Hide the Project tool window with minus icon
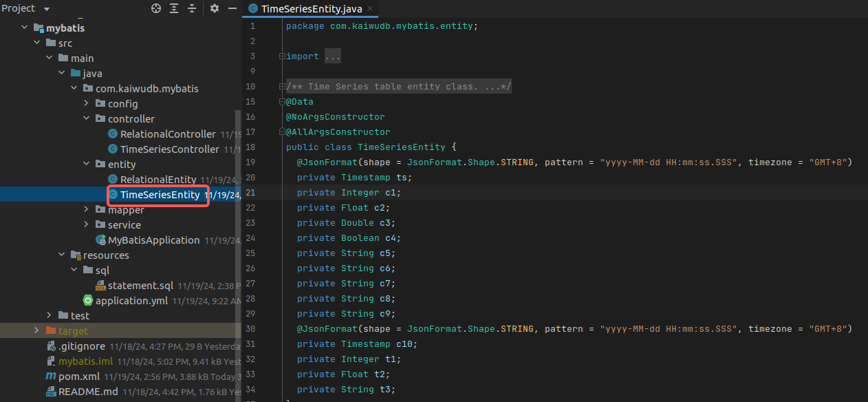The image size is (868, 402). 232,8
